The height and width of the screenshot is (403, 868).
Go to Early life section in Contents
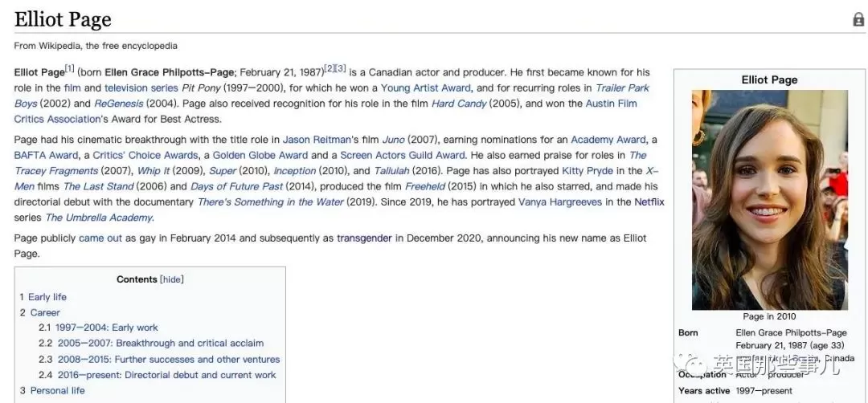click(x=47, y=297)
